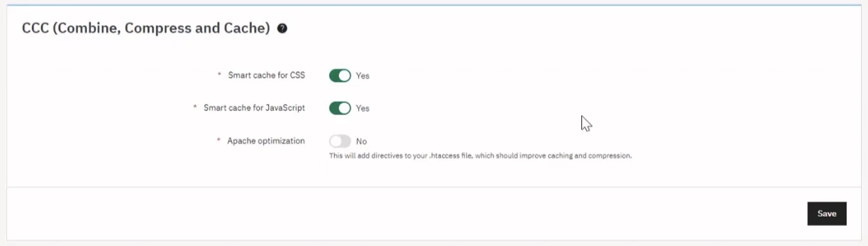Viewport: 868px width, 246px height.
Task: Click "No" text beside Apache optimization toggle
Action: (x=362, y=142)
